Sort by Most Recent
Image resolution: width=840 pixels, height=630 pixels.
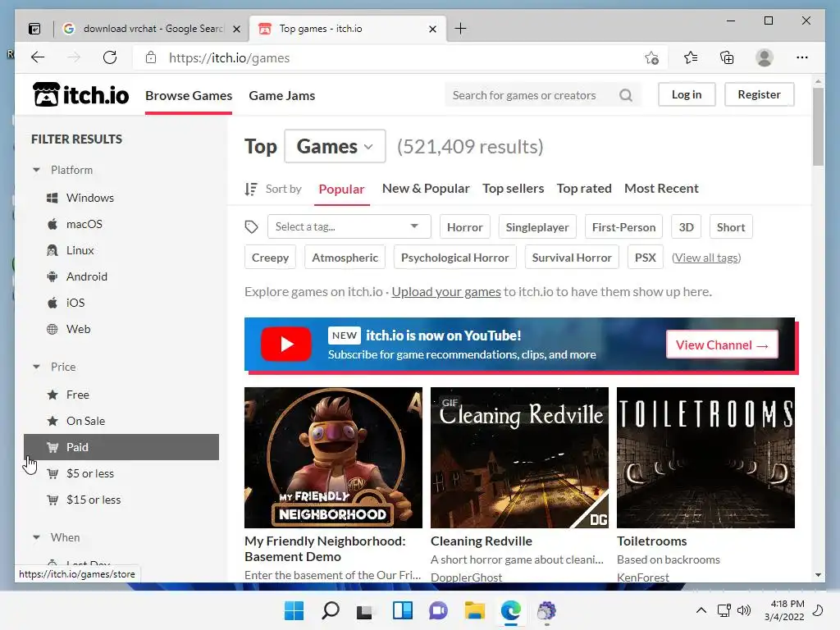point(662,189)
